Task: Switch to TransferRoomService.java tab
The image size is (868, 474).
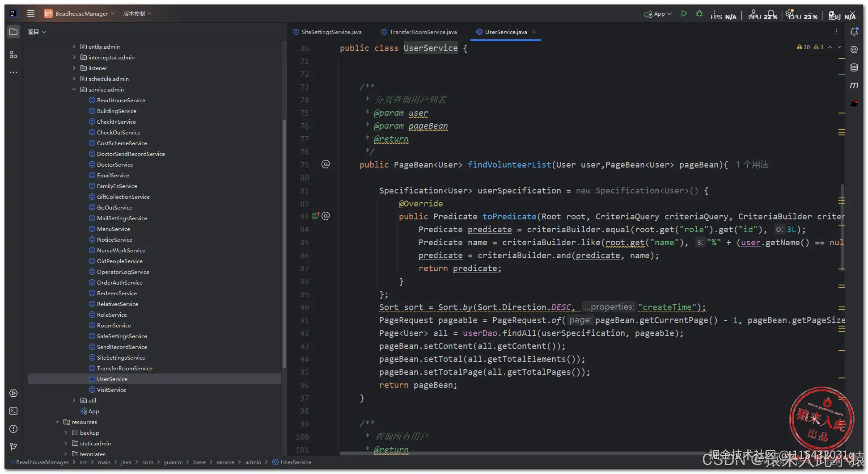Action: (x=419, y=32)
